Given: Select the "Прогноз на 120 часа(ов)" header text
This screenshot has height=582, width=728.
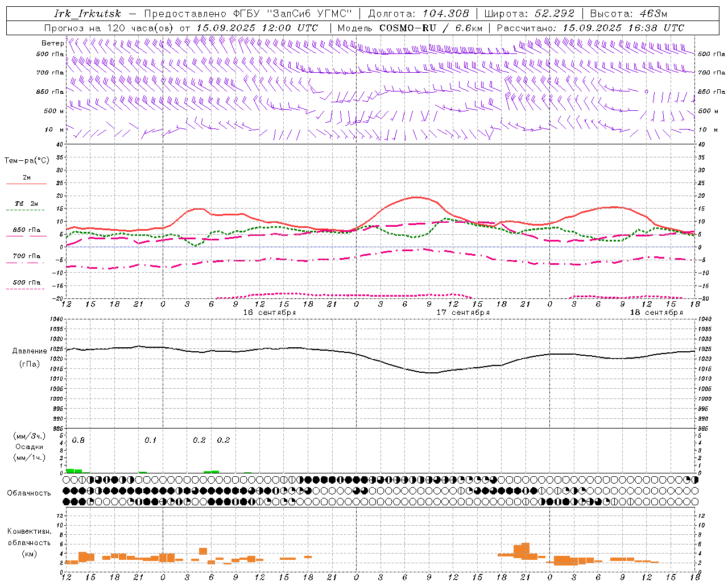Looking at the screenshot, I should (x=110, y=28).
